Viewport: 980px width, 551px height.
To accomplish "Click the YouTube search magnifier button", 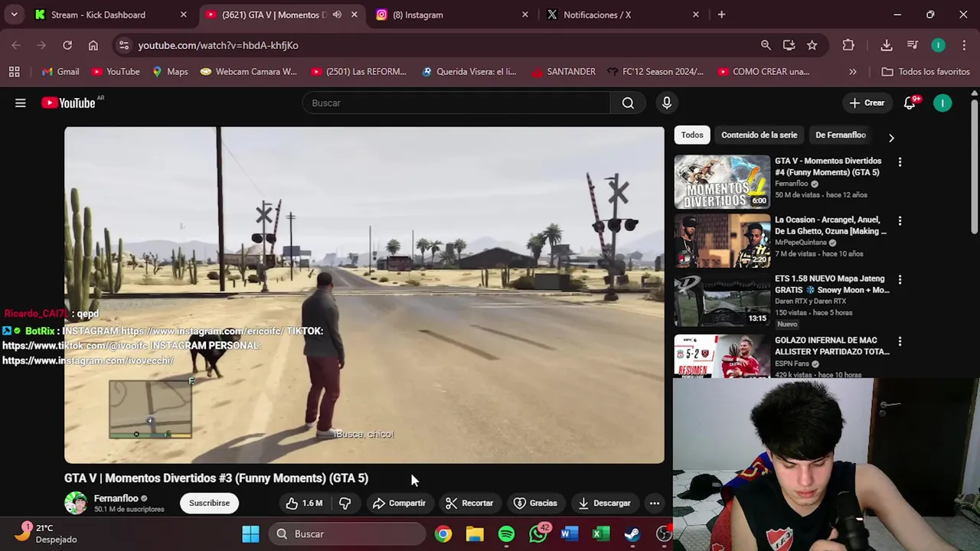I will (x=628, y=103).
